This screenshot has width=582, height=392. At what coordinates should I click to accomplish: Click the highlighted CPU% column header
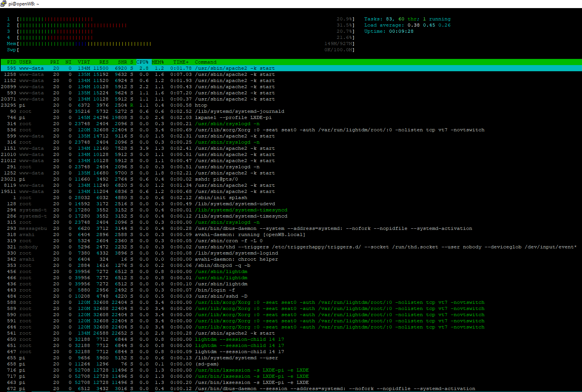pos(142,62)
